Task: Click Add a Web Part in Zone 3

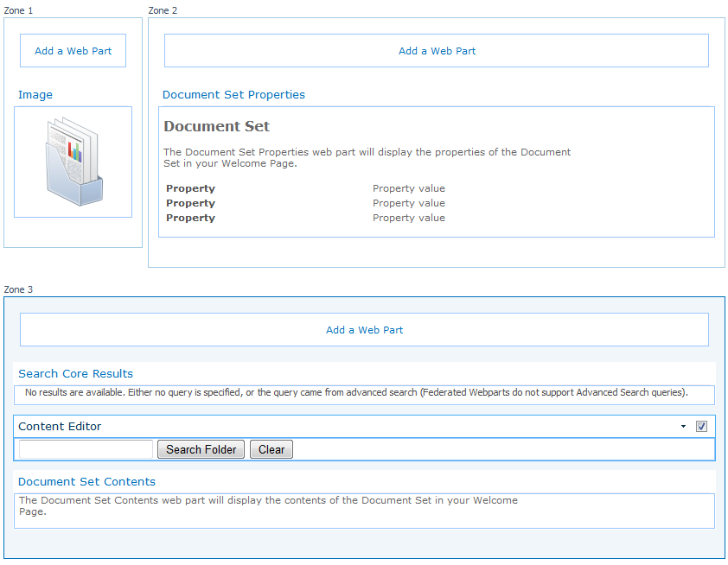Action: (364, 330)
